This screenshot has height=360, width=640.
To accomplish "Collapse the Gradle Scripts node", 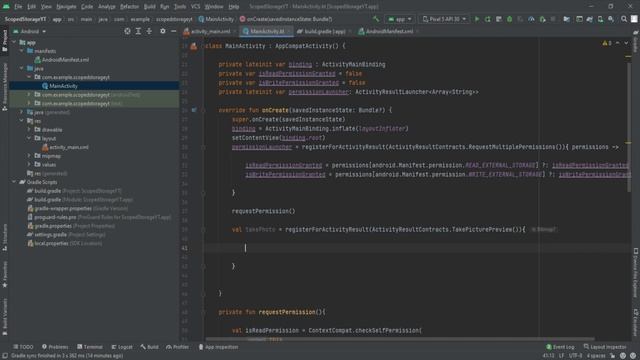I will [x=15, y=182].
